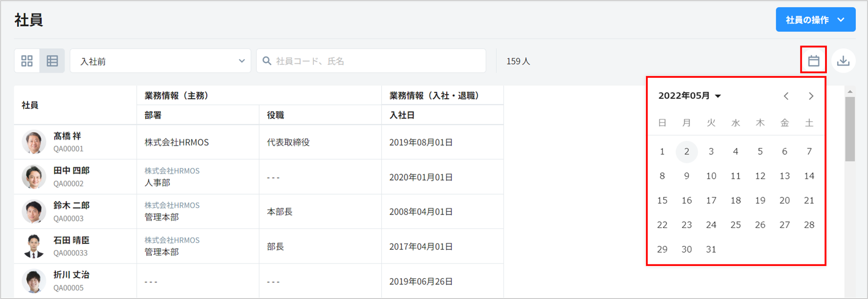
Task: Click the vertical scrollbar thumb
Action: pos(850,129)
